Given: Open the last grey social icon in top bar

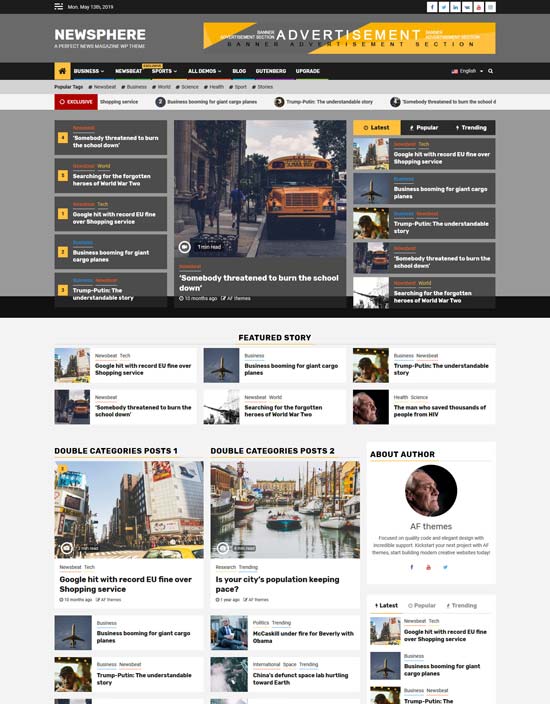Looking at the screenshot, I should pyautogui.click(x=491, y=7).
